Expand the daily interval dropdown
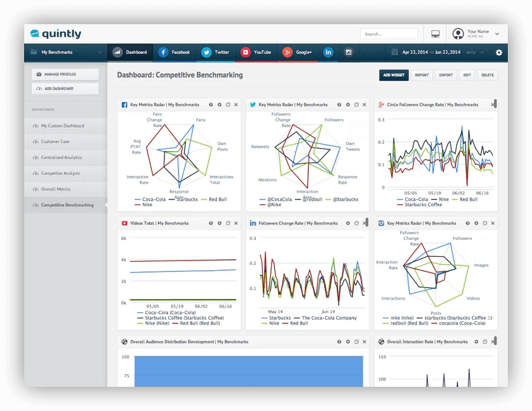The image size is (532, 411). pos(475,52)
